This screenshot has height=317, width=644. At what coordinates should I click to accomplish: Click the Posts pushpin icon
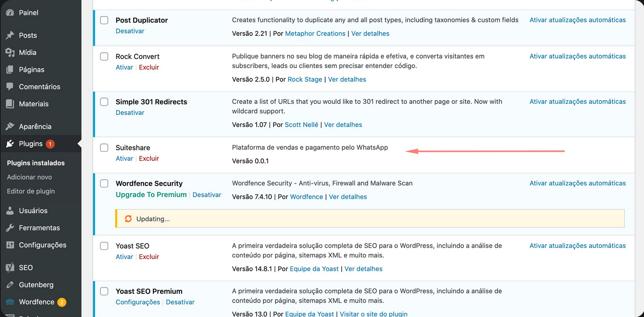coord(10,35)
